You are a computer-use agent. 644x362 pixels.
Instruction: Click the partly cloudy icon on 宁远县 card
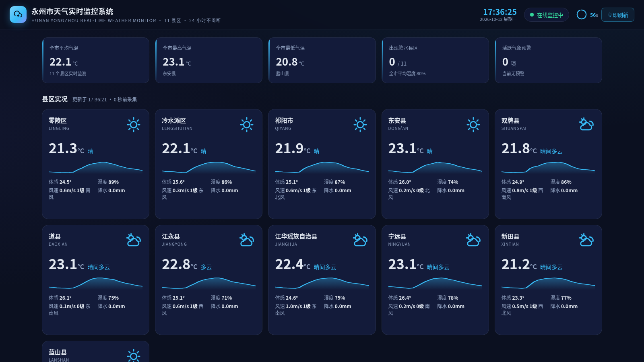[x=473, y=241]
